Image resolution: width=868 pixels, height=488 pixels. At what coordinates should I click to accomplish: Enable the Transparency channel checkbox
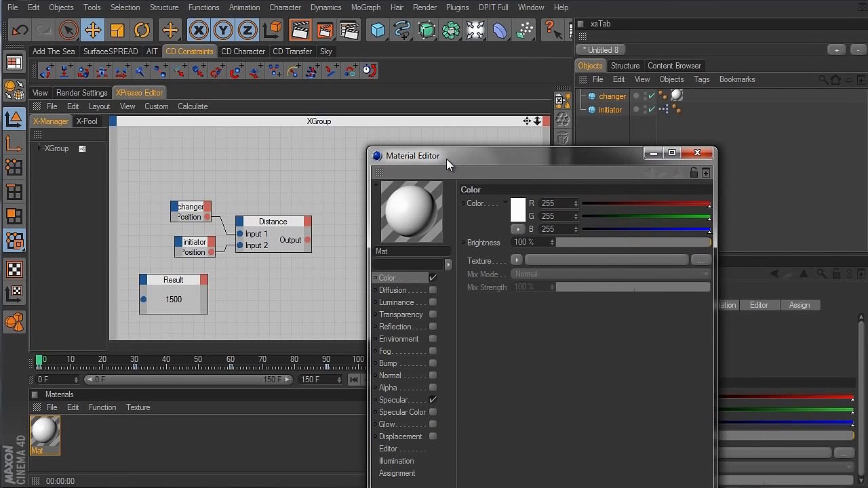[x=433, y=314]
